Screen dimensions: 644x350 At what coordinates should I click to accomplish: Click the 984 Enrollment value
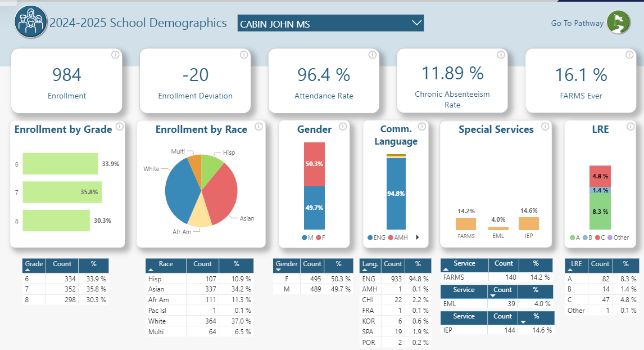(x=67, y=75)
